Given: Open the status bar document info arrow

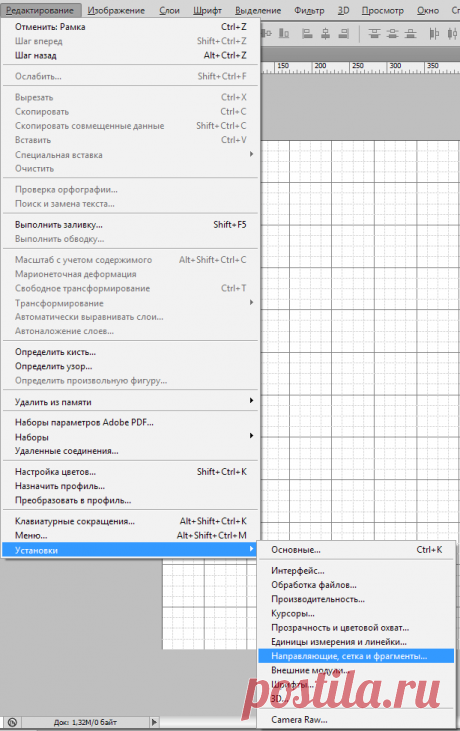Looking at the screenshot, I should (154, 722).
